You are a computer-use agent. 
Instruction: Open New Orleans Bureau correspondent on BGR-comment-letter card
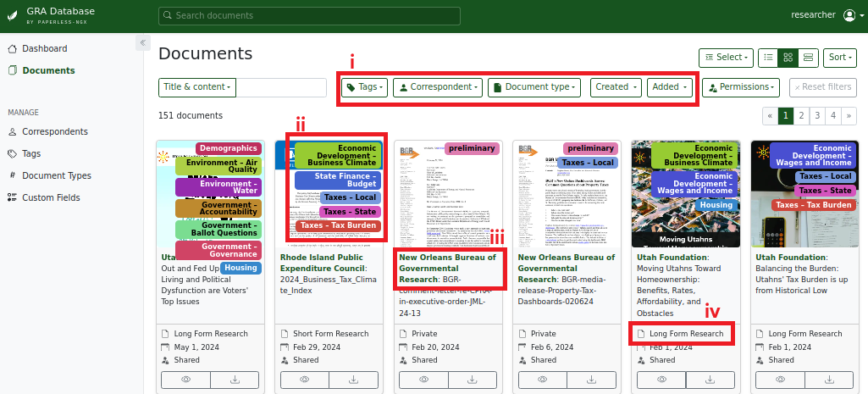click(447, 269)
